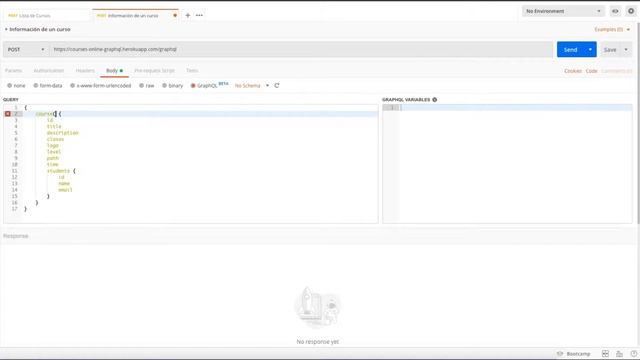Refresh the GraphQL schema

coord(277,86)
